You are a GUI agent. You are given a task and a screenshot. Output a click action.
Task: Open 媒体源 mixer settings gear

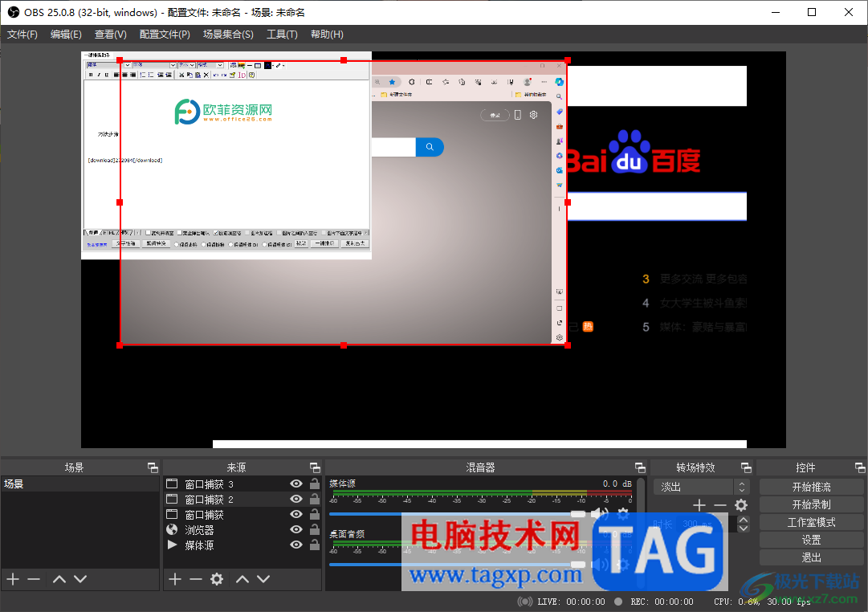[x=623, y=514]
